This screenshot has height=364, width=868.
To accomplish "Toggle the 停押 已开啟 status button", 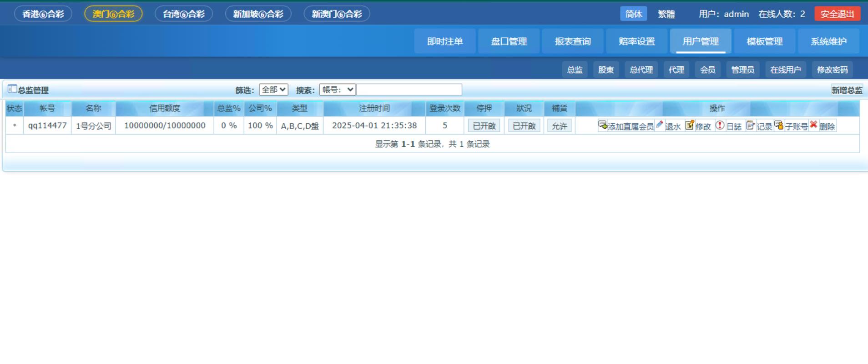I will [484, 126].
